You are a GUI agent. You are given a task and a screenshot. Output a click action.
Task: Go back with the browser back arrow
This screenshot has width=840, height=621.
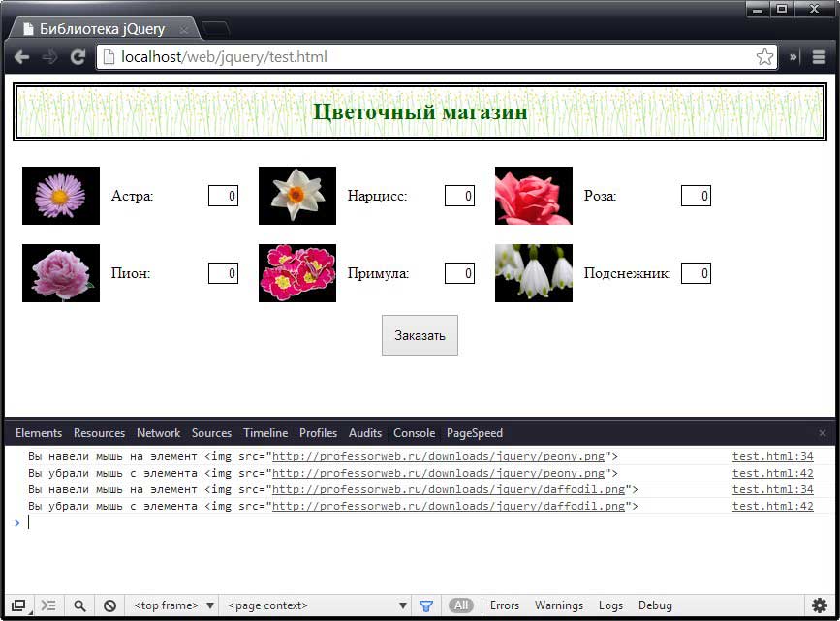21,57
